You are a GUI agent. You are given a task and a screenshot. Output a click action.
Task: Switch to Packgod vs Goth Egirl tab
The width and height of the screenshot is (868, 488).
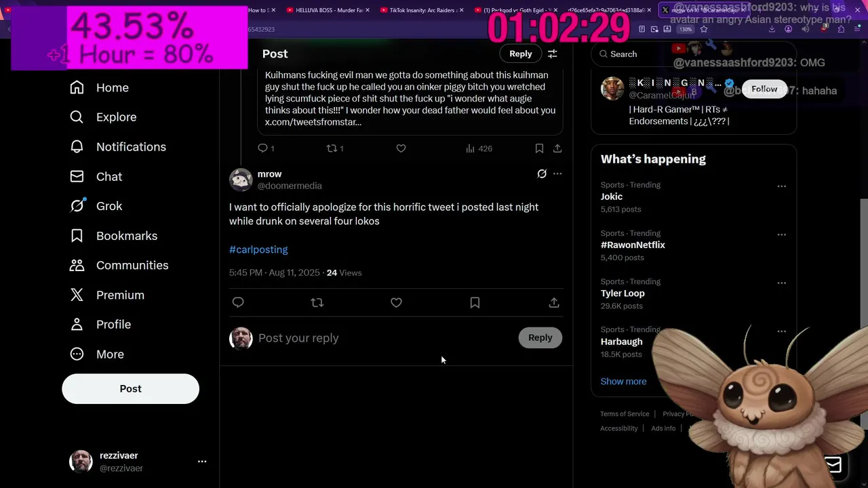point(515,10)
